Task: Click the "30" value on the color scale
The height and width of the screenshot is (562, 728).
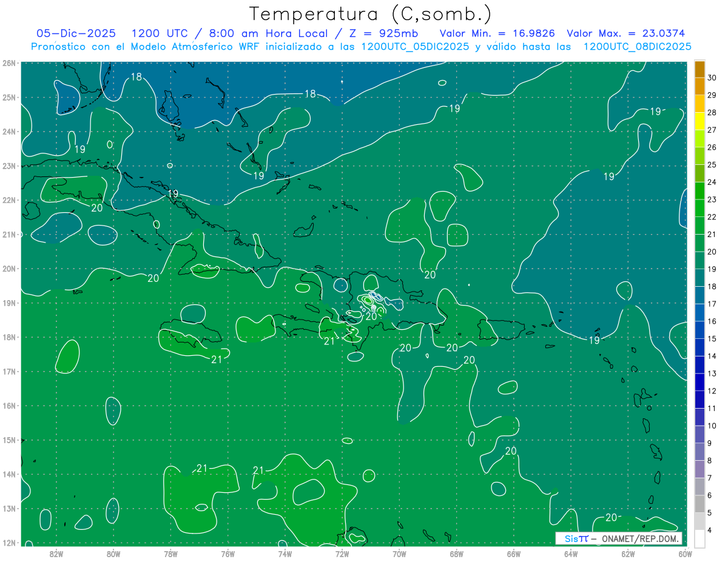Action: (712, 78)
